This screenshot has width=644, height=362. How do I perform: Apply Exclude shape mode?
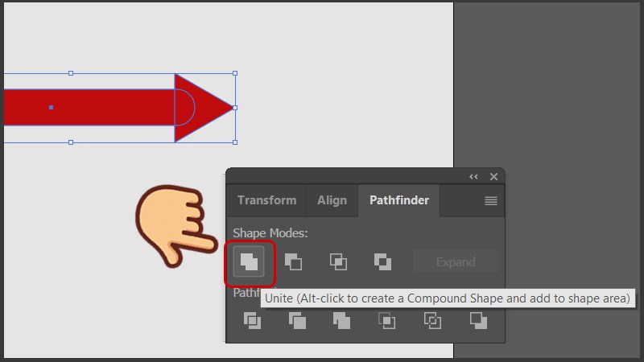382,262
